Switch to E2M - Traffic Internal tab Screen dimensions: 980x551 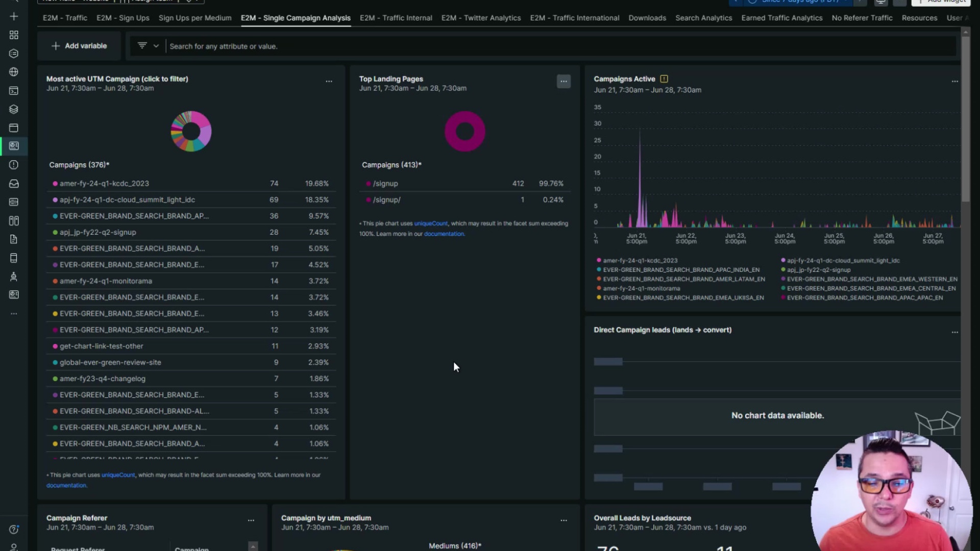click(396, 18)
